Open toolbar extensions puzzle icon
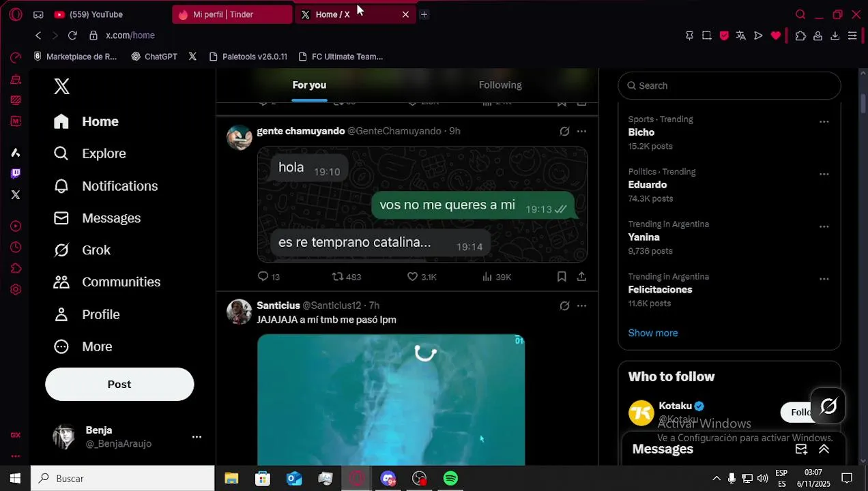The height and width of the screenshot is (491, 868). pyautogui.click(x=800, y=35)
